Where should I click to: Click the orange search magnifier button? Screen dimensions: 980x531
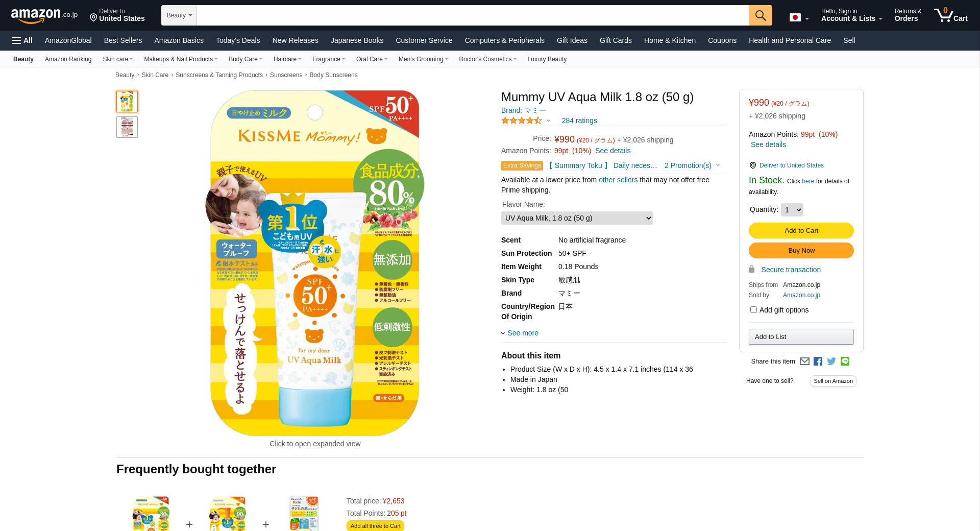click(x=760, y=15)
